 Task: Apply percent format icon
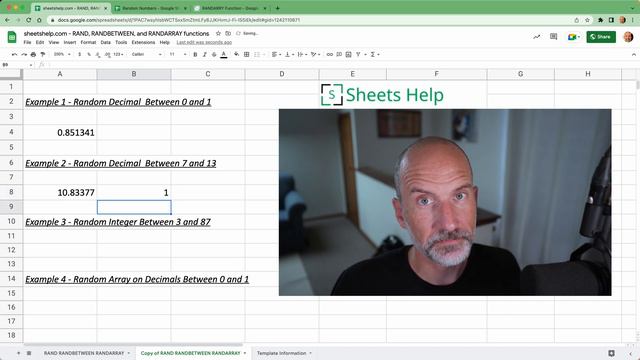(89, 54)
